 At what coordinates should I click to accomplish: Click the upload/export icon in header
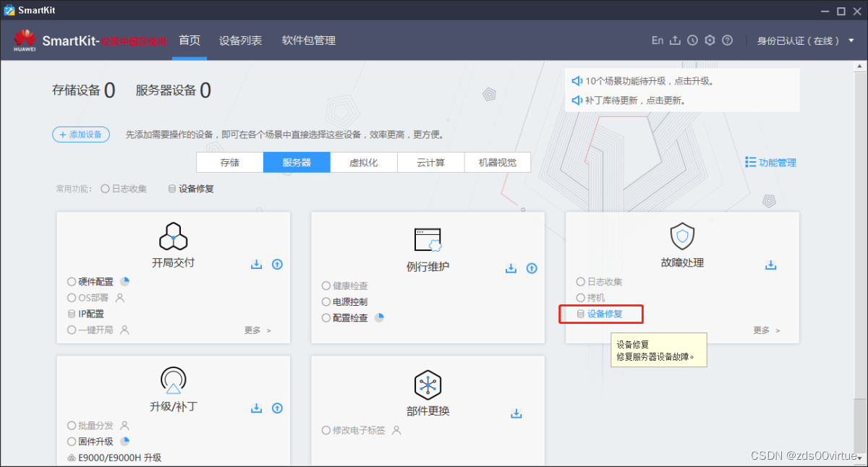[x=675, y=40]
